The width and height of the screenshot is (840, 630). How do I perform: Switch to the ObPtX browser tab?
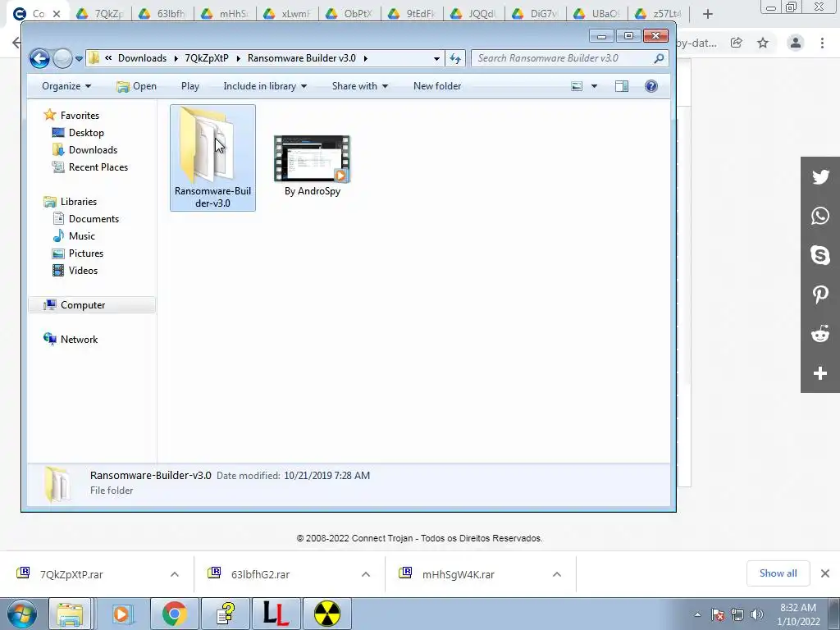[x=349, y=13]
